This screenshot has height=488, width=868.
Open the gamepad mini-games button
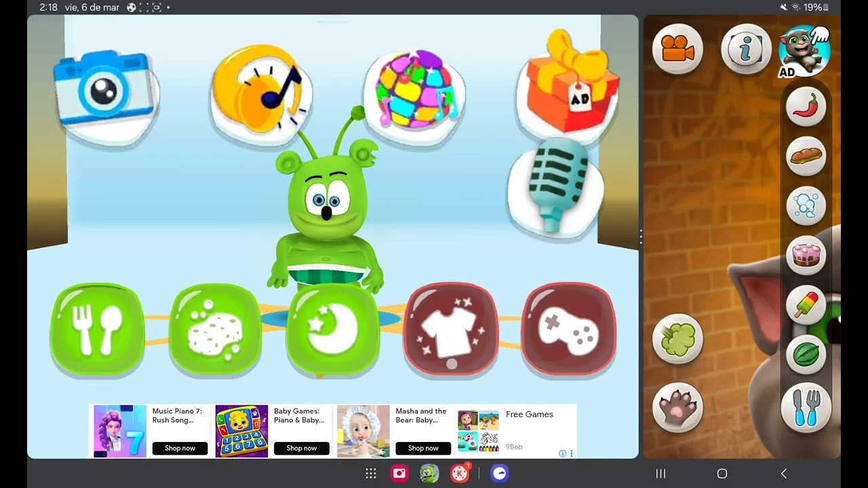coord(569,330)
